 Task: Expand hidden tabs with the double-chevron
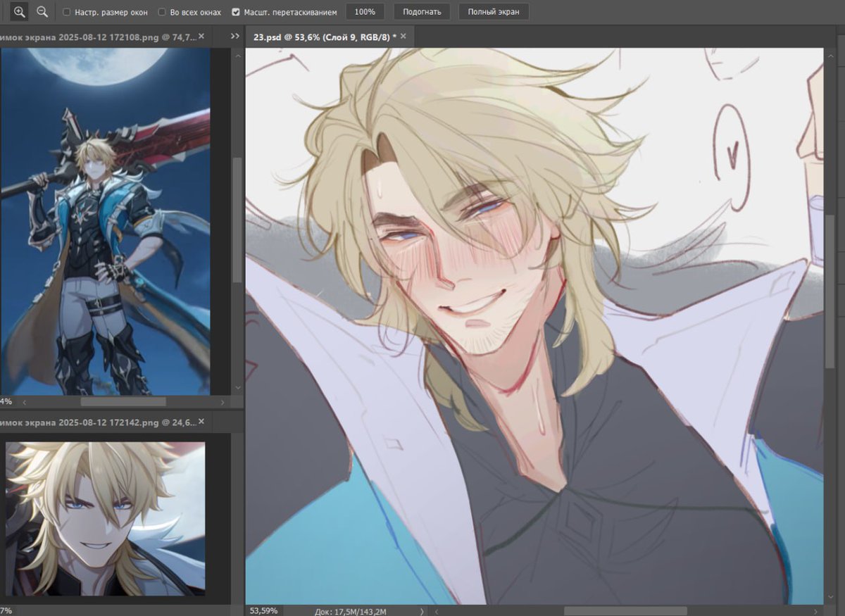[x=235, y=37]
